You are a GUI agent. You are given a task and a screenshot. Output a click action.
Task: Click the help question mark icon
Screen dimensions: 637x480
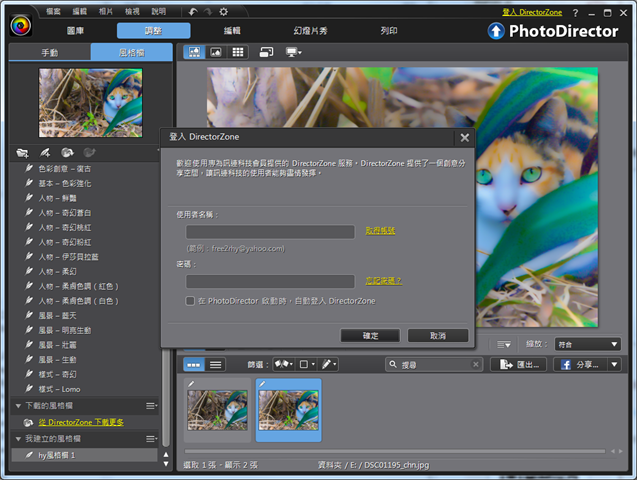coord(575,13)
